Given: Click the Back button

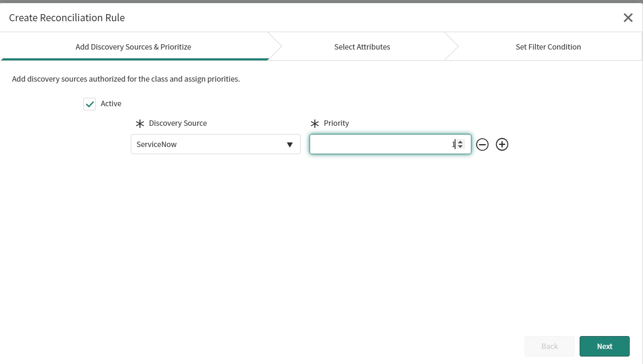Looking at the screenshot, I should click(x=549, y=346).
